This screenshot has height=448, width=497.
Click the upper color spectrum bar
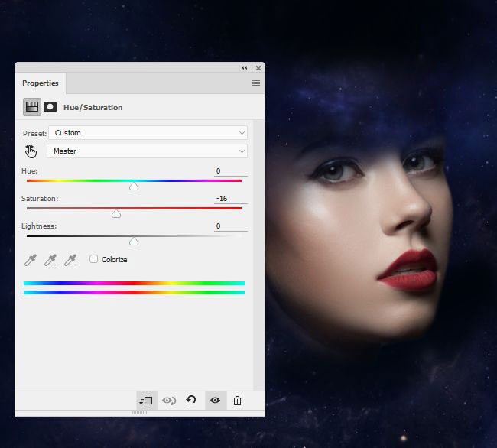click(x=134, y=283)
